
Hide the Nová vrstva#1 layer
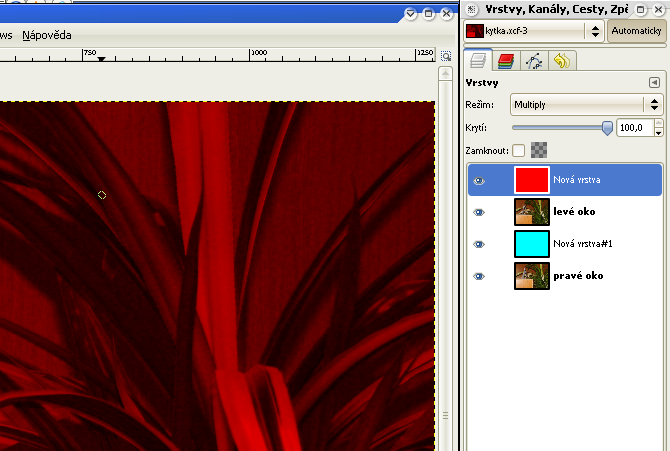(x=479, y=244)
